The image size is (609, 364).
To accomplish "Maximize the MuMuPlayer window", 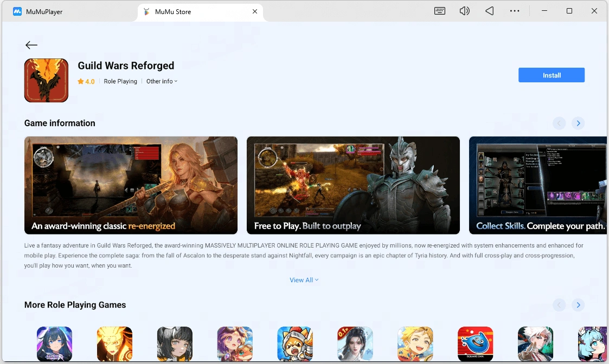I will 569,11.
